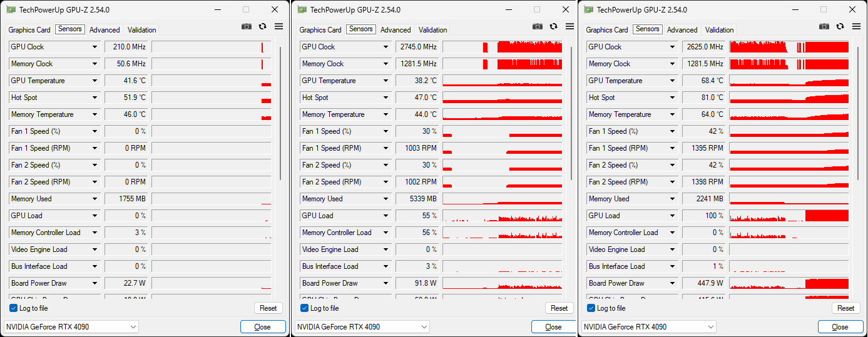Select Sensors tab in middle window
This screenshot has height=337, width=868.
click(x=361, y=29)
